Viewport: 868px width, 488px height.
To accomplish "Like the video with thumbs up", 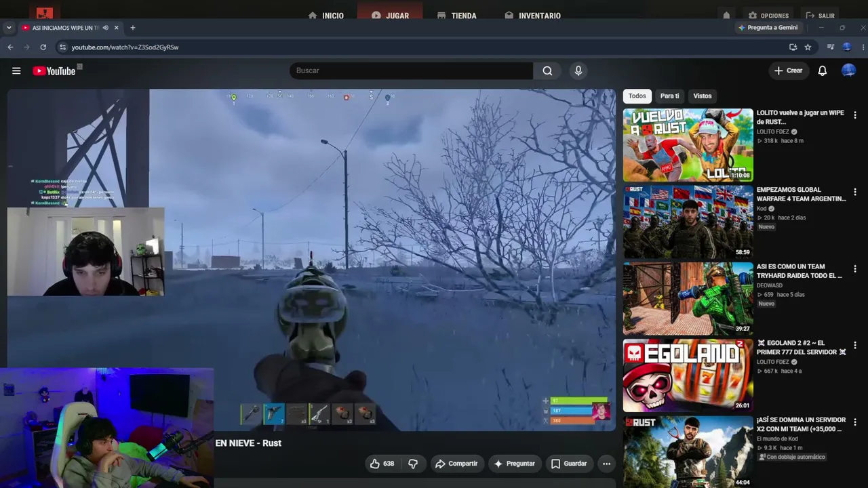I will [x=382, y=464].
